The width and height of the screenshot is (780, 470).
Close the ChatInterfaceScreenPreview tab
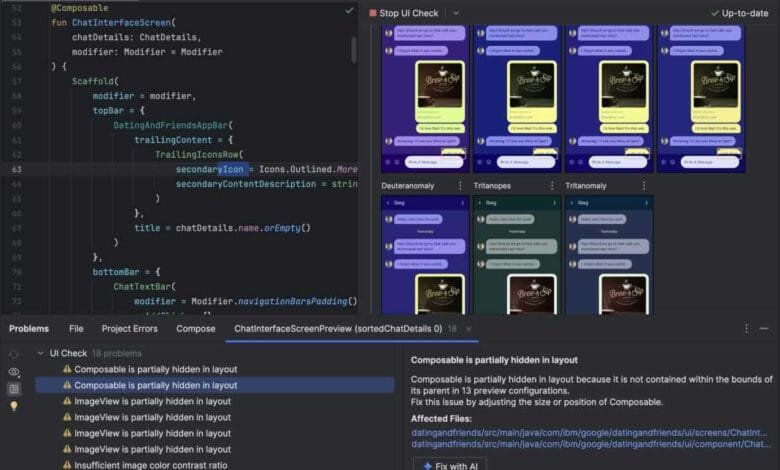coord(469,329)
